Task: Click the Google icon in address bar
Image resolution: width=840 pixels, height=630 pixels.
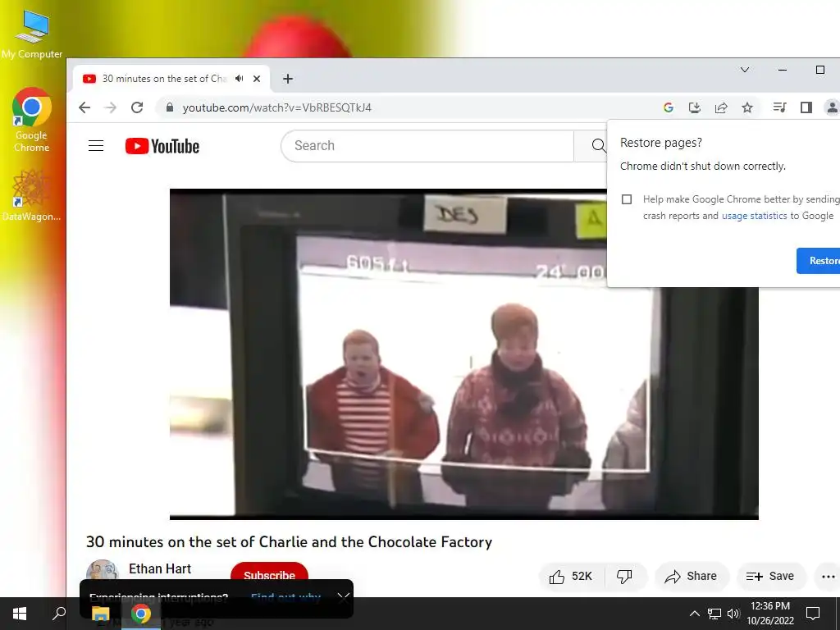Action: pos(668,107)
